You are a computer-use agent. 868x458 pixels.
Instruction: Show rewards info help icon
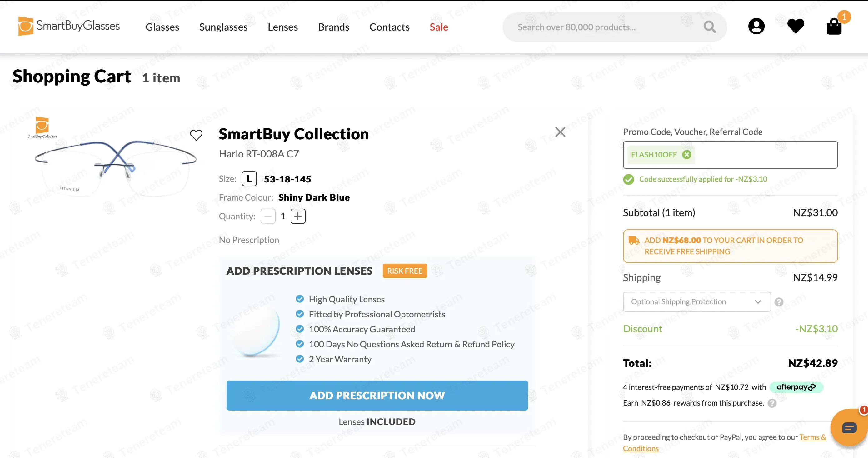coord(772,403)
